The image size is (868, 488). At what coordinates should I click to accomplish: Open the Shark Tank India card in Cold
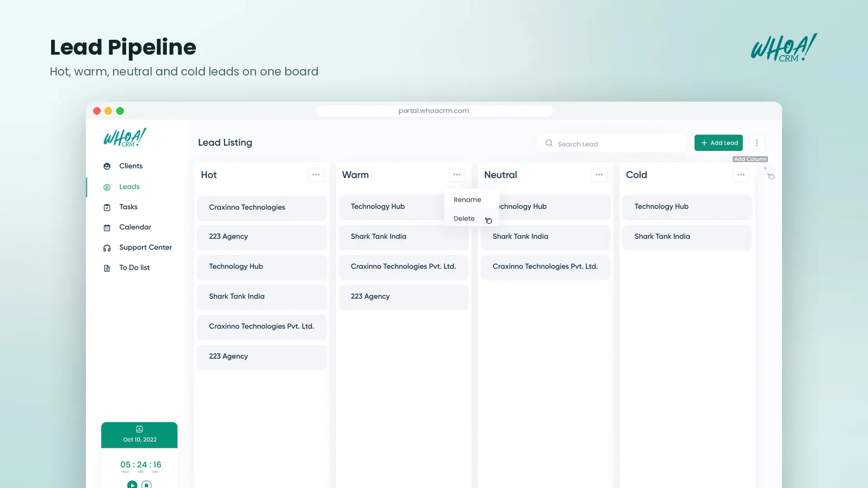pyautogui.click(x=687, y=237)
